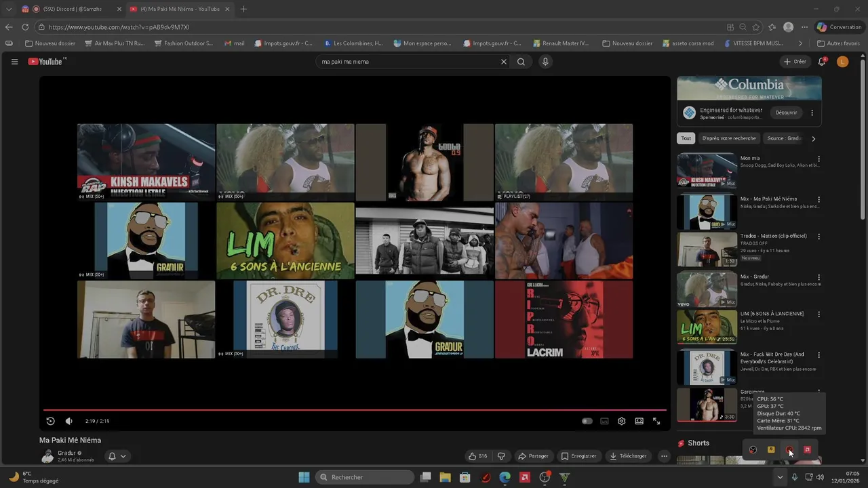Image resolution: width=868 pixels, height=488 pixels.
Task: Select the D'après votre recherche chip
Action: [x=729, y=138]
